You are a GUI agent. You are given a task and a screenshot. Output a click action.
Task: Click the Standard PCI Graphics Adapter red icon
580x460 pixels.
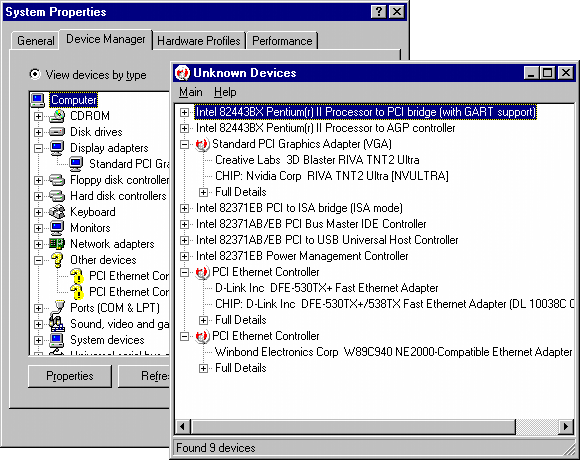pos(202,144)
